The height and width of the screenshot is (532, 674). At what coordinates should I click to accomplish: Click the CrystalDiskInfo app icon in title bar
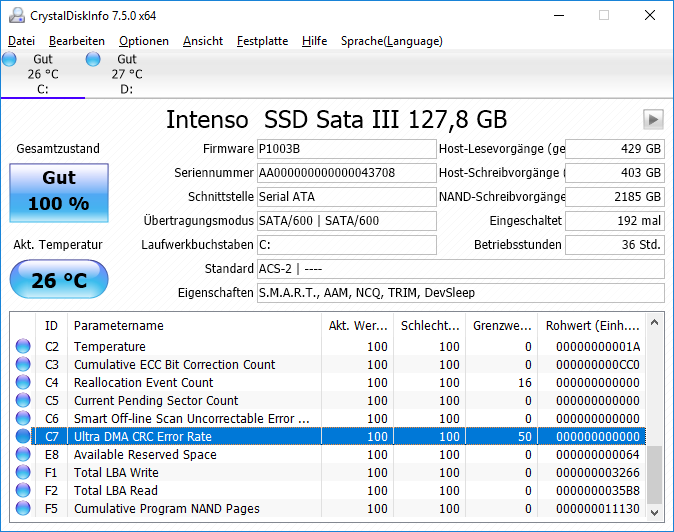[17, 15]
